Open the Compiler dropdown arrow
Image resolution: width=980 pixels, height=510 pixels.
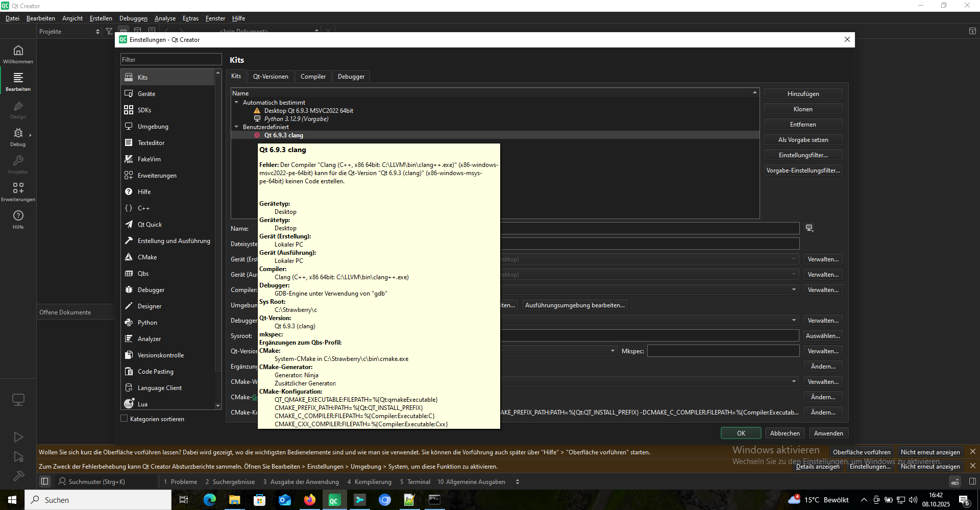(x=794, y=290)
